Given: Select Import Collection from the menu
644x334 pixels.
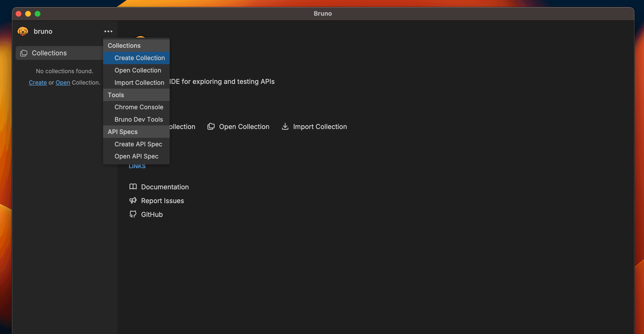Looking at the screenshot, I should coord(139,82).
